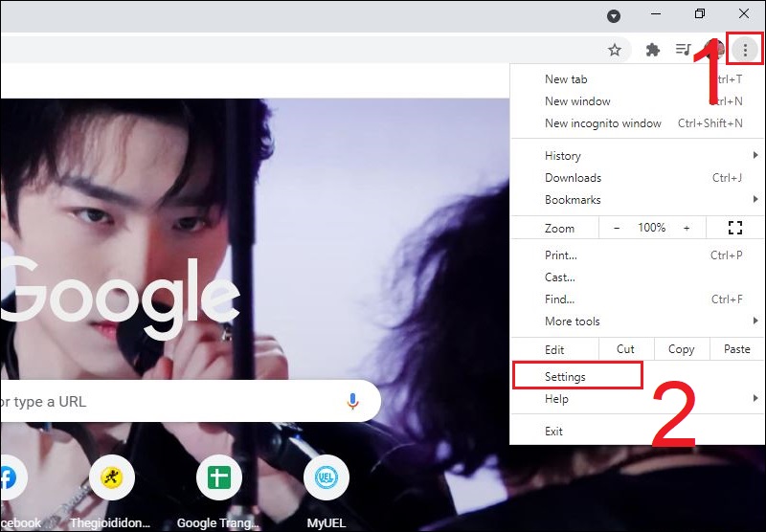
Task: Open the Thegioididong shortcut tile
Action: tap(111, 478)
